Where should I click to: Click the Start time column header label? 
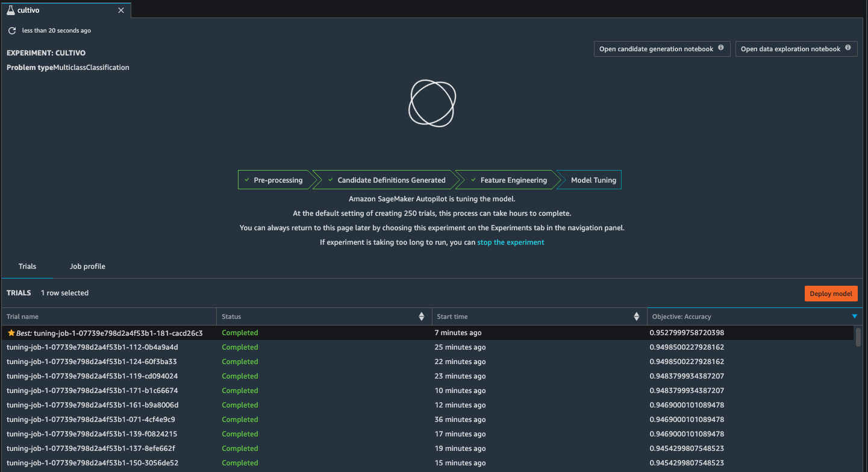[452, 316]
